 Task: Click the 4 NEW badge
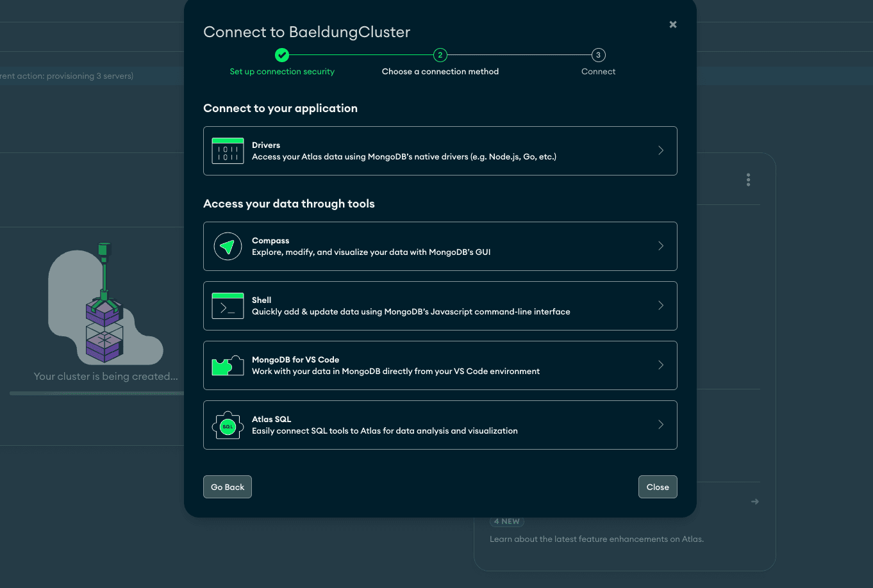[x=506, y=521]
